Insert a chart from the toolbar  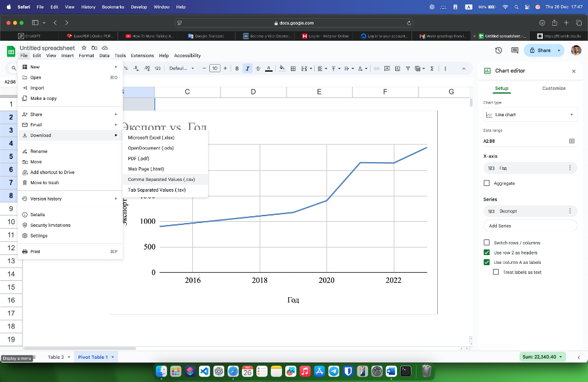coord(398,68)
